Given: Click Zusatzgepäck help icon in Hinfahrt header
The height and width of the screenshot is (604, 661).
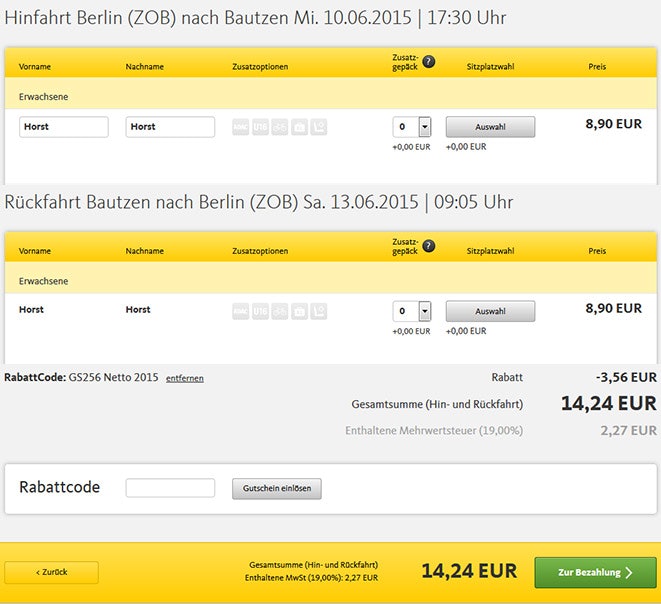Looking at the screenshot, I should click(429, 62).
